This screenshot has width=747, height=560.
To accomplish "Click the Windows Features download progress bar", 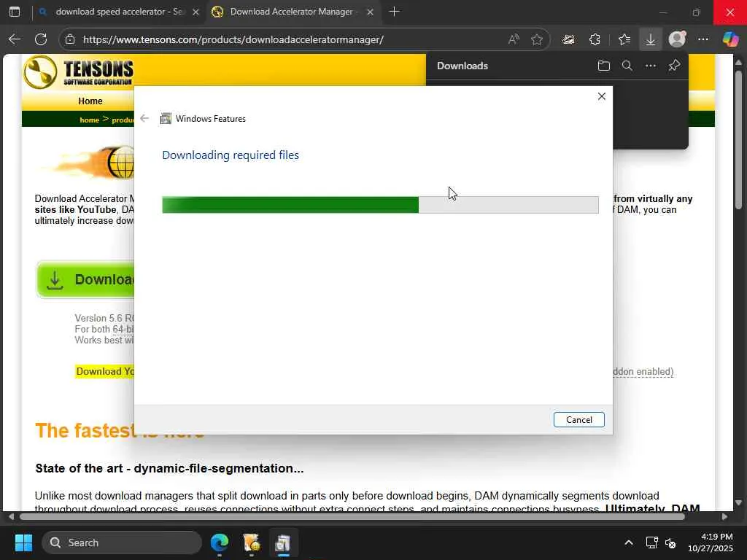I will pyautogui.click(x=380, y=205).
